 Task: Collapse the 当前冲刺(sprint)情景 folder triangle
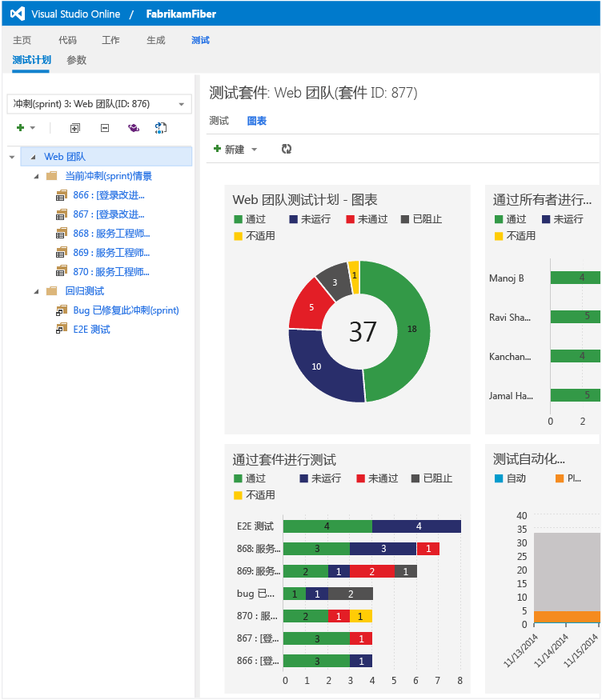point(37,176)
